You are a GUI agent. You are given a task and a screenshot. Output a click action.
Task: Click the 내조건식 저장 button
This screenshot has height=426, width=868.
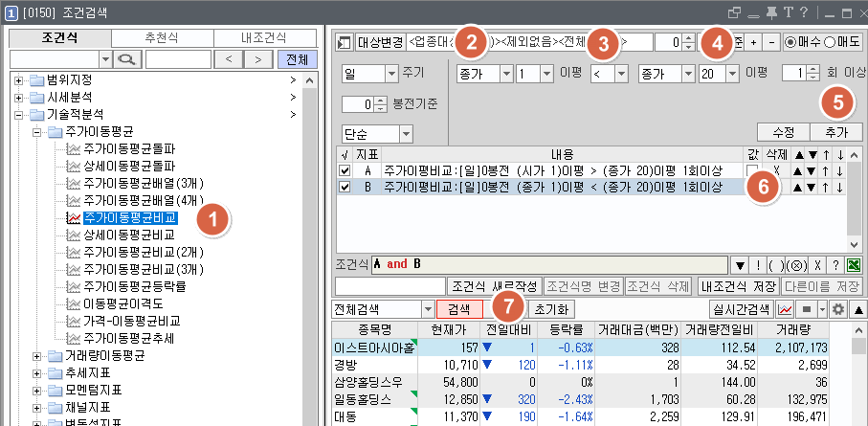(738, 286)
